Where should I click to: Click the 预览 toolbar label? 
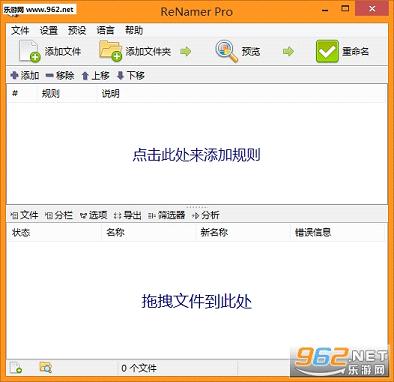(251, 52)
